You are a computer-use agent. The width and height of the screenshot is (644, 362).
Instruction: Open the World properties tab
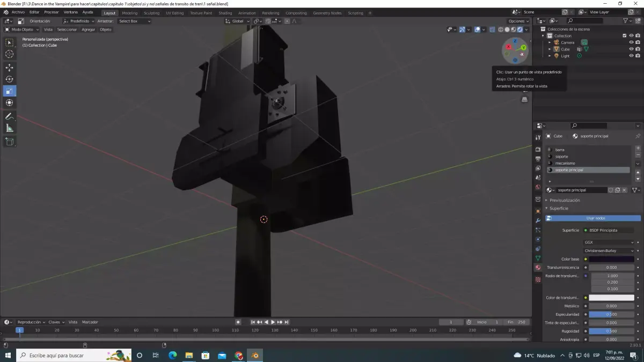(538, 187)
